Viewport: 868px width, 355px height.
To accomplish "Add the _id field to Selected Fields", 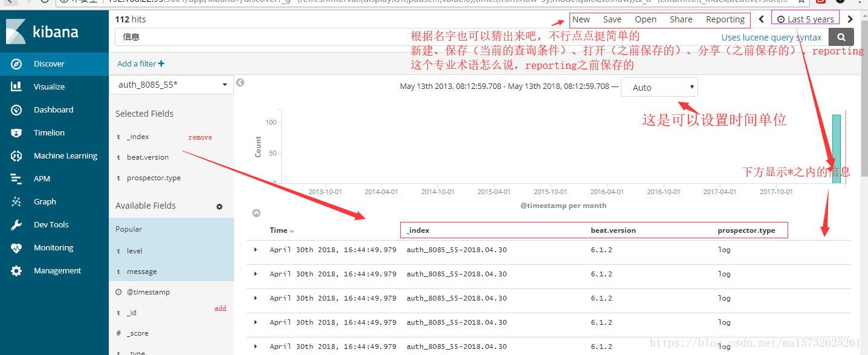I will click(x=220, y=308).
